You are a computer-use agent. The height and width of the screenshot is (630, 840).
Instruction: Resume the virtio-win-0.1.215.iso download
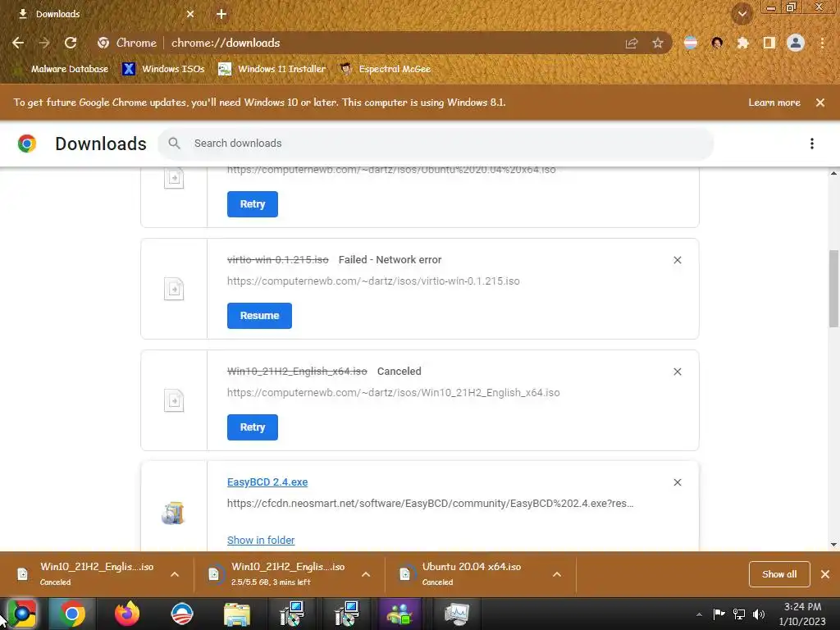click(x=259, y=316)
